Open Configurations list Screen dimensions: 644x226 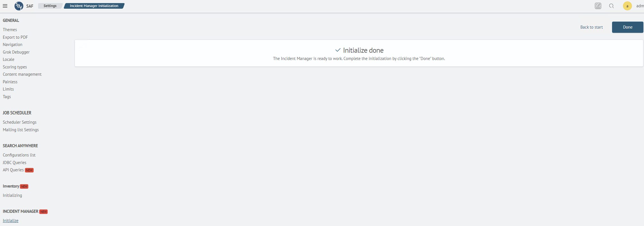pyautogui.click(x=19, y=155)
